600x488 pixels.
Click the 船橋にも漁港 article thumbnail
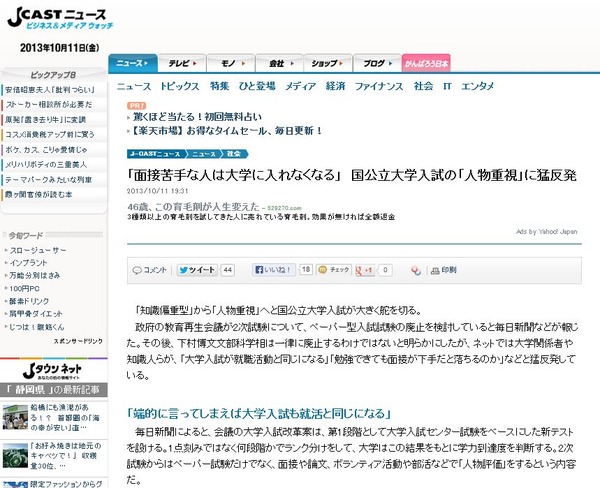pyautogui.click(x=15, y=417)
